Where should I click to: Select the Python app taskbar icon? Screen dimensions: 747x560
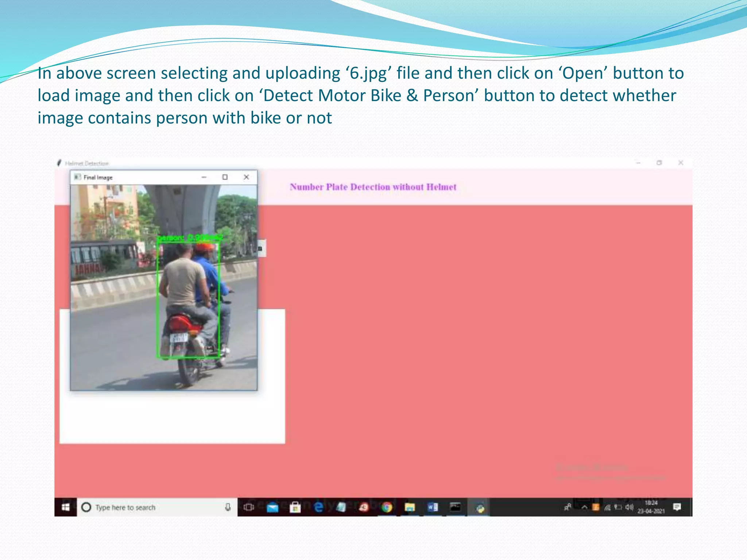pyautogui.click(x=480, y=507)
